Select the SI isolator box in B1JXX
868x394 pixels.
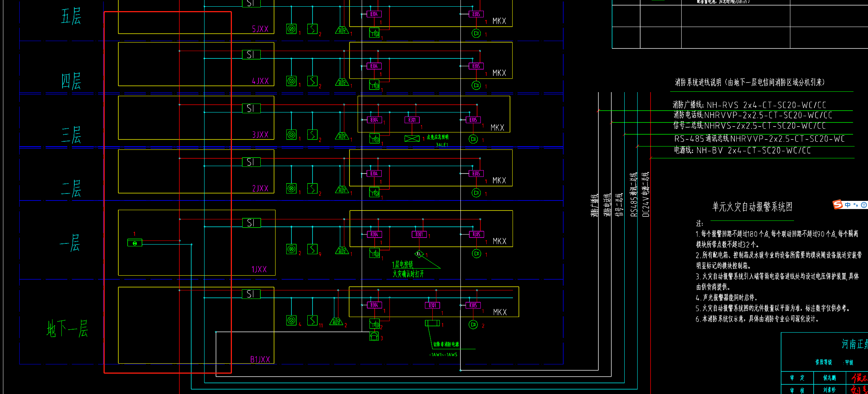(251, 294)
